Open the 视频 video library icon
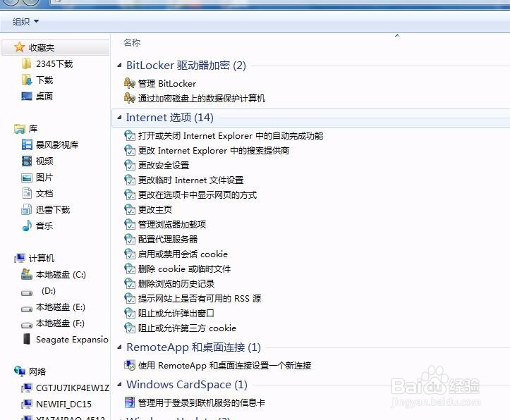510x420 pixels. pyautogui.click(x=27, y=161)
